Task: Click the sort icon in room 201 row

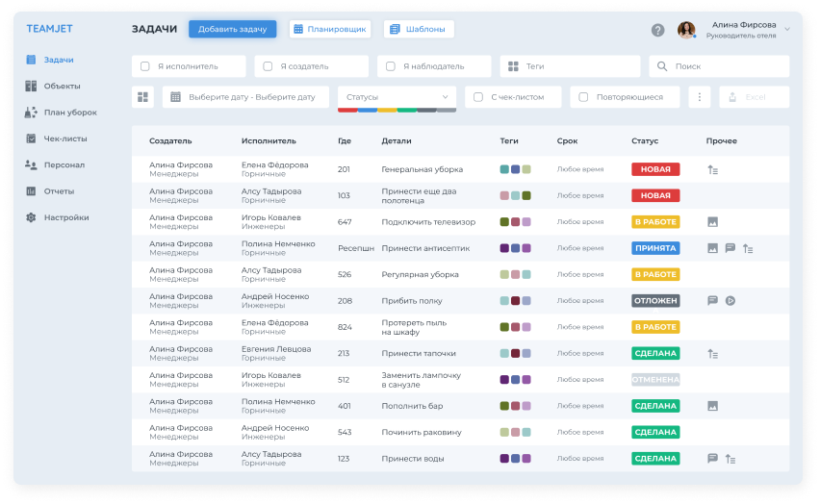Action: (x=713, y=169)
